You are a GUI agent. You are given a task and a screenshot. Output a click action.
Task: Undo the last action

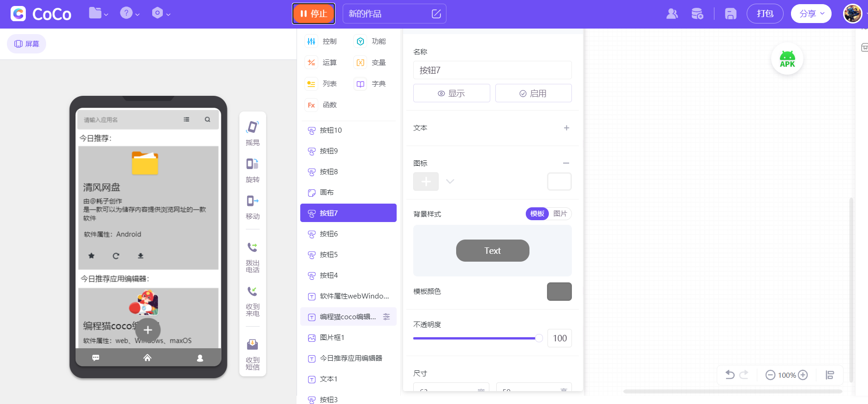730,375
